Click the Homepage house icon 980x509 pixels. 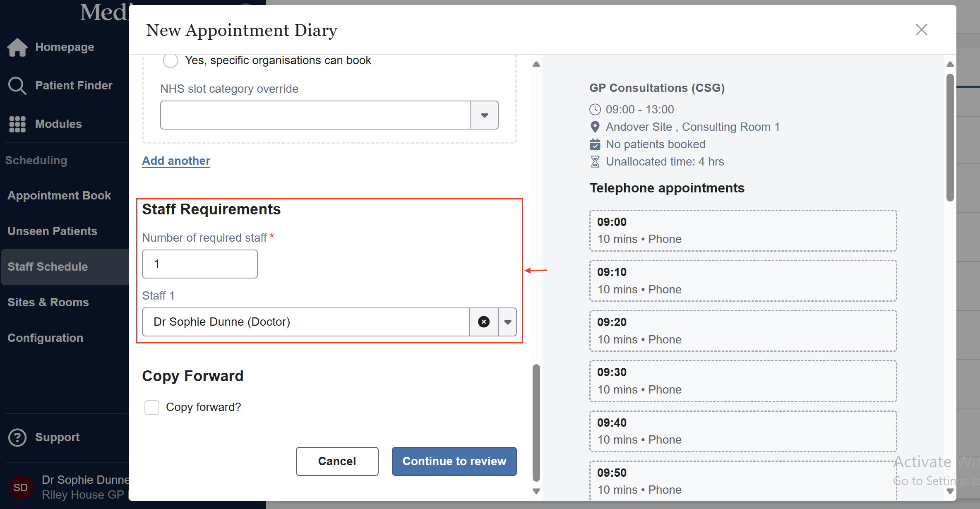click(x=17, y=47)
